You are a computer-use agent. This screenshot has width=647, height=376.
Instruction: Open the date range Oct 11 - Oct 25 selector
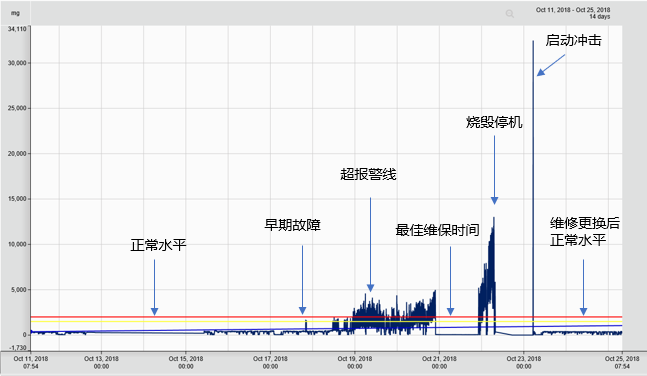573,13
